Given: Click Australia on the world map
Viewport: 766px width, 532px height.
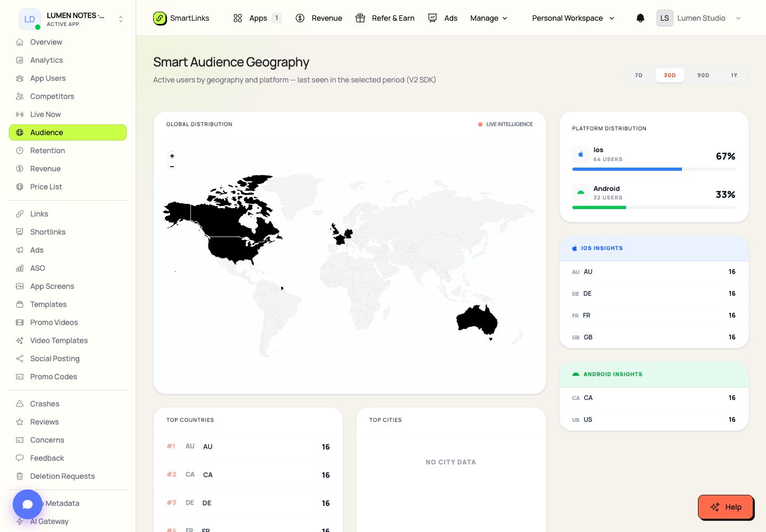Looking at the screenshot, I should 476,320.
